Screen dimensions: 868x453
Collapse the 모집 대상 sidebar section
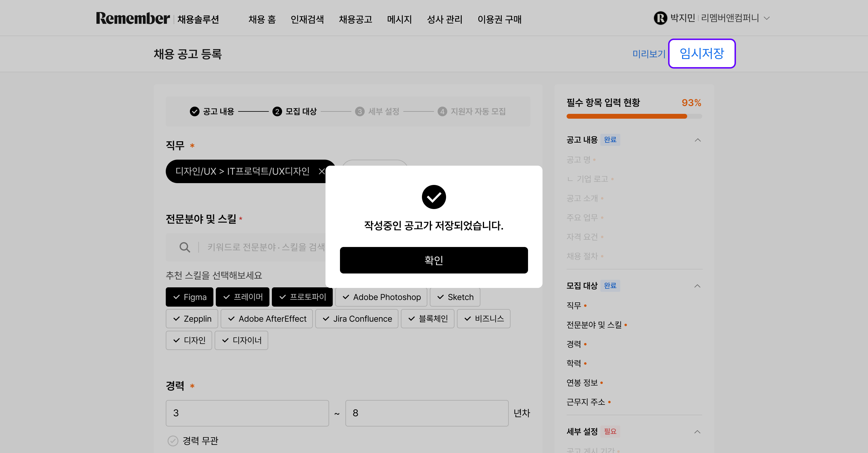coord(697,286)
